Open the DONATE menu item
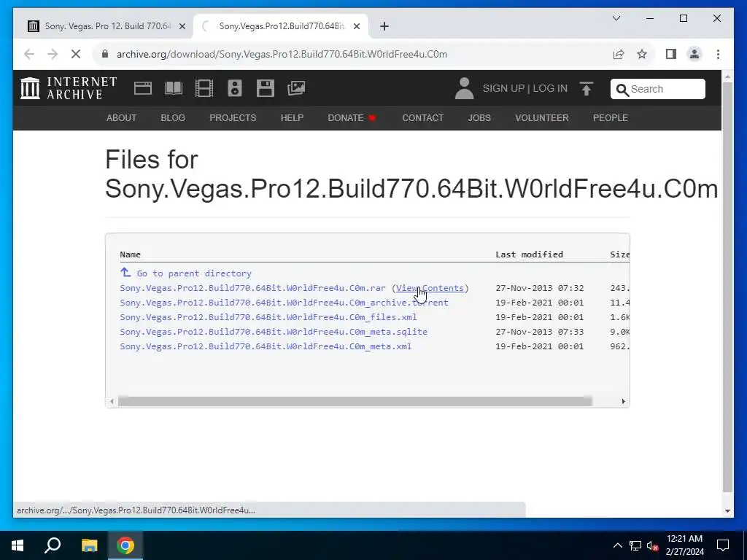 352,118
